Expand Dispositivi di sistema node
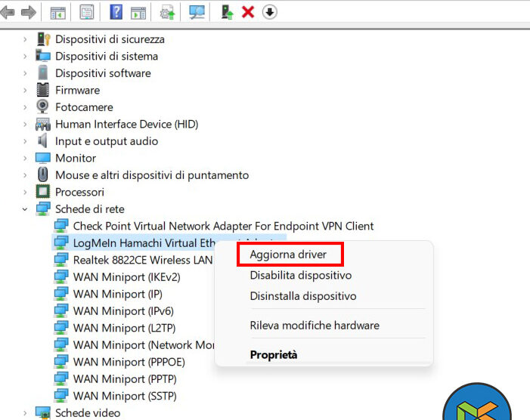 [25, 57]
